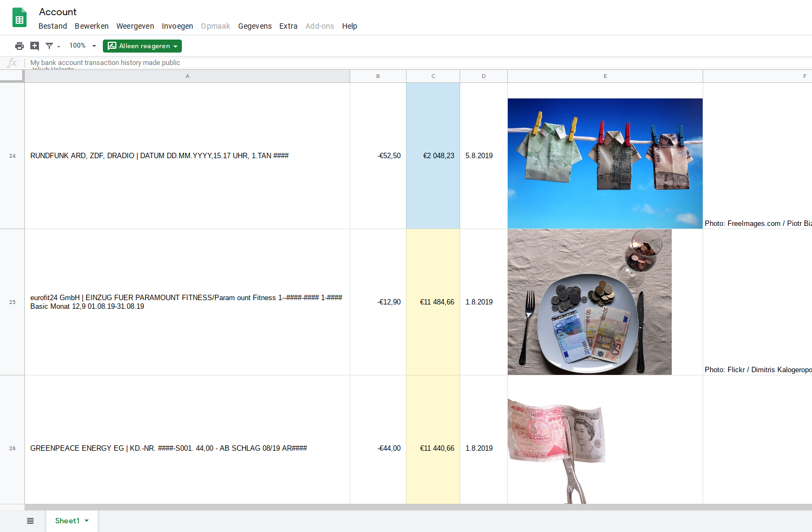This screenshot has width=812, height=532.
Task: Click the plus icon in the toolbar
Action: click(35, 46)
